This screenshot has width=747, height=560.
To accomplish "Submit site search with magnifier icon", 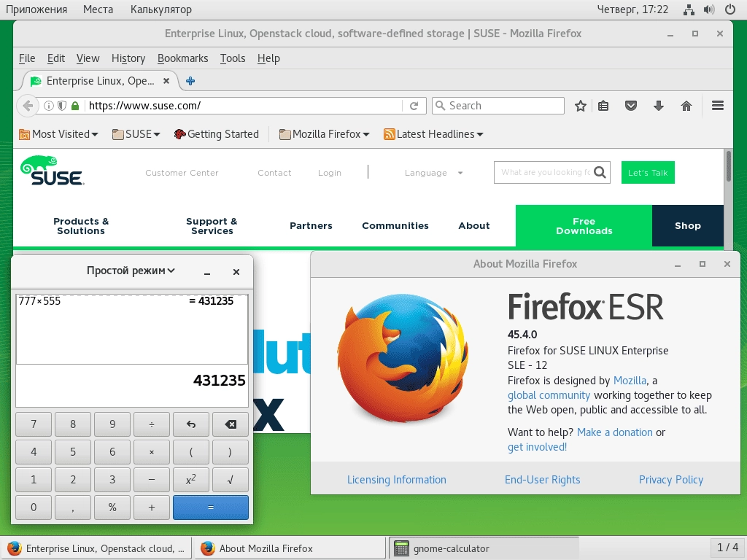I will click(x=600, y=172).
